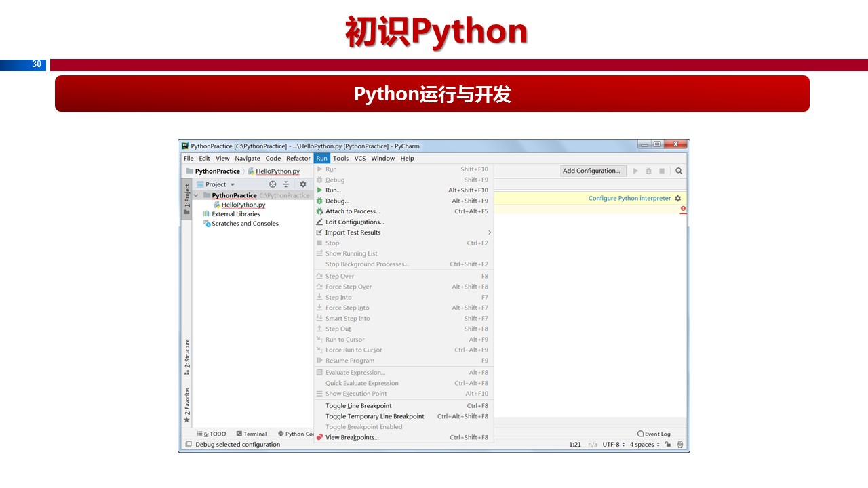Toggle the 1: Project side tab
Viewport: 868px width, 488px height.
[186, 200]
